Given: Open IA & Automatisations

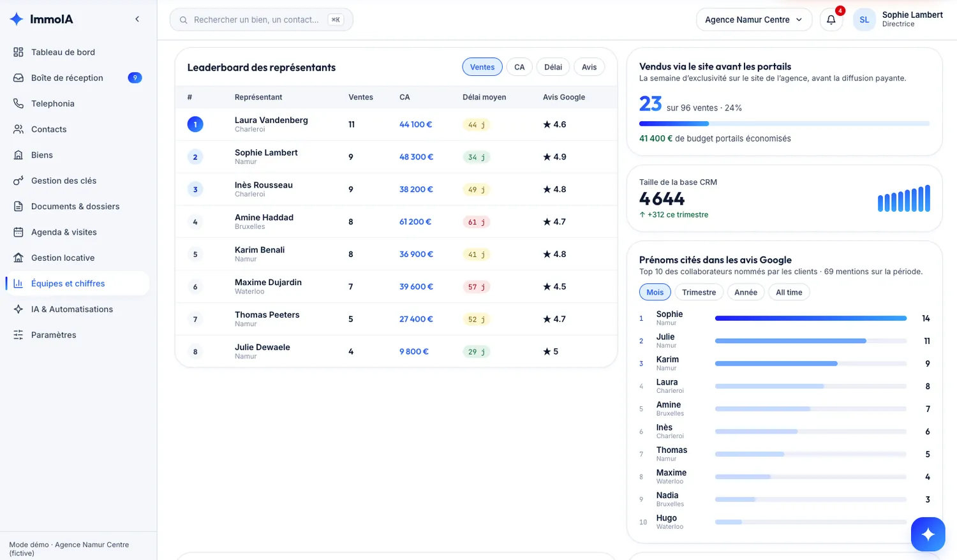Looking at the screenshot, I should 77,309.
